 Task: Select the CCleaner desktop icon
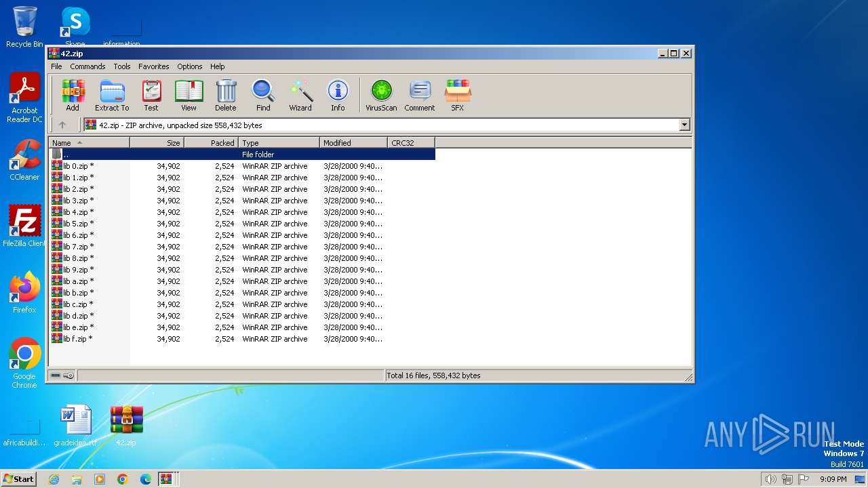(24, 160)
